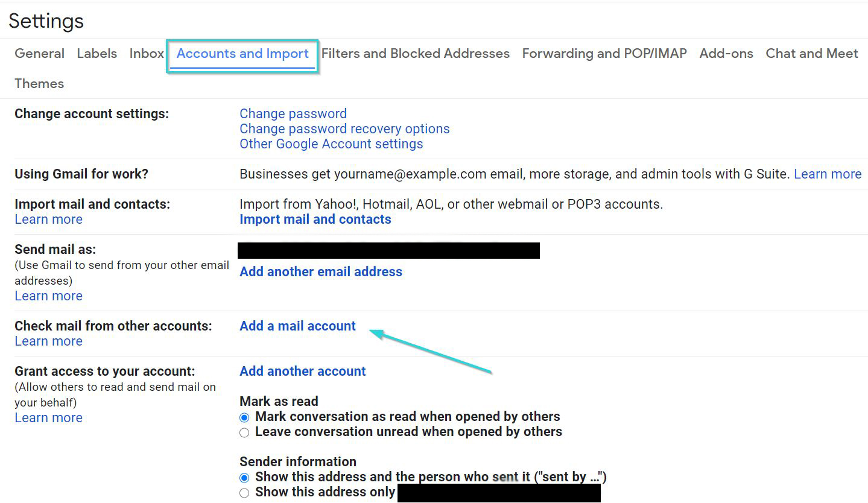Open the Add-ons tab
The image size is (868, 503).
click(726, 53)
